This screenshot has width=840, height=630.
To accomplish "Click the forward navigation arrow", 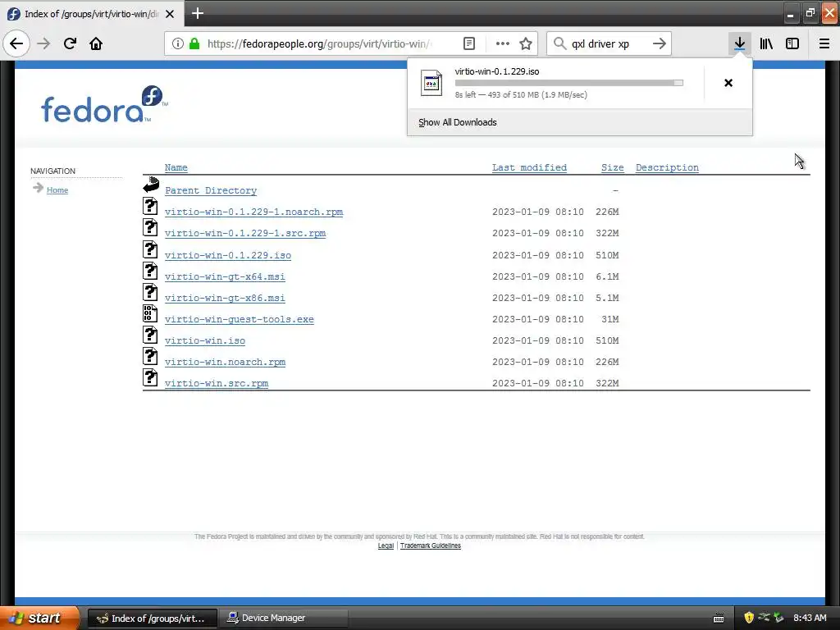I will coord(43,43).
